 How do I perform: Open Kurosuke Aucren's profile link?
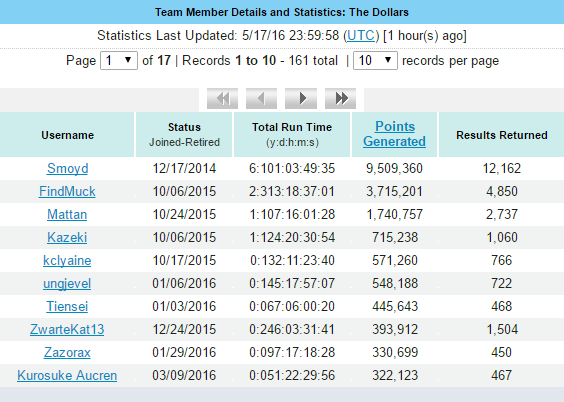point(67,376)
